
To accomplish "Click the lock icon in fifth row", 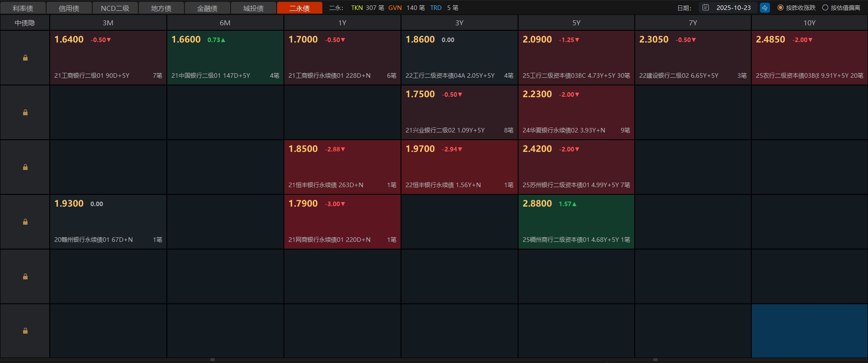I will pos(25,277).
